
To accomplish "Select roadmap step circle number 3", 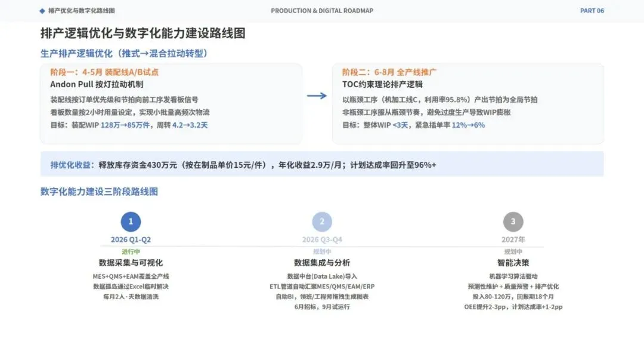I will 513,222.
